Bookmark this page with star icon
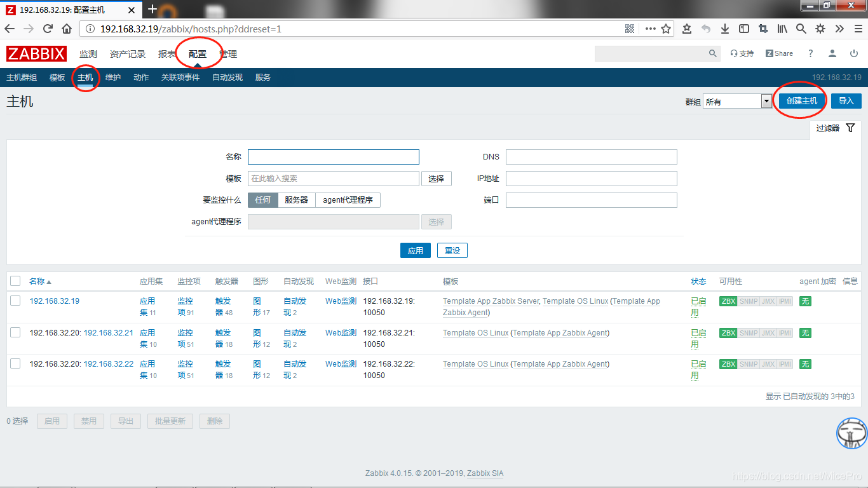Viewport: 868px width, 488px height. (x=666, y=29)
